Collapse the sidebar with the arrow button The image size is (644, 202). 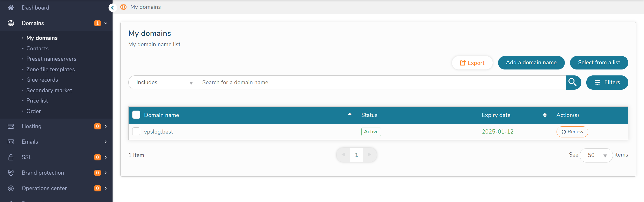point(113,8)
